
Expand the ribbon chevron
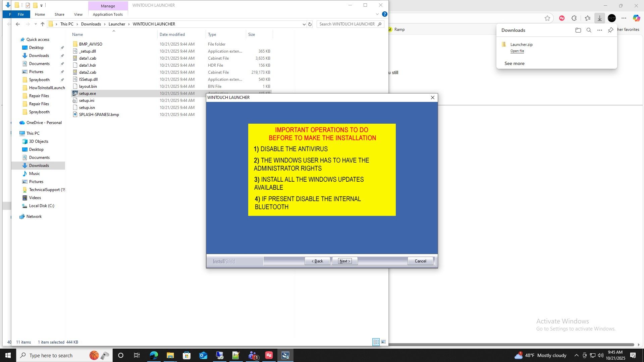tap(377, 14)
